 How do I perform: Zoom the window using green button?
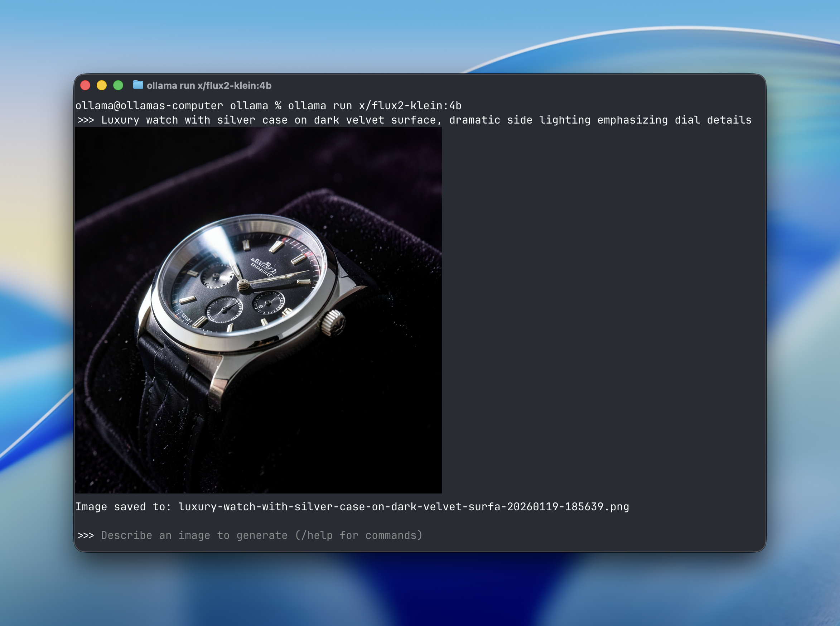(x=118, y=85)
